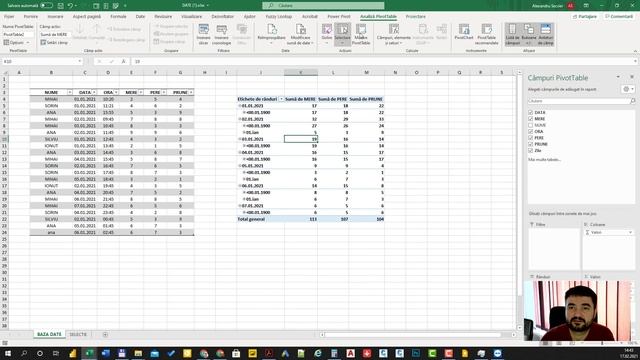The image size is (640, 360).
Task: Open the Inserare ribbon tab
Action: pos(55,17)
